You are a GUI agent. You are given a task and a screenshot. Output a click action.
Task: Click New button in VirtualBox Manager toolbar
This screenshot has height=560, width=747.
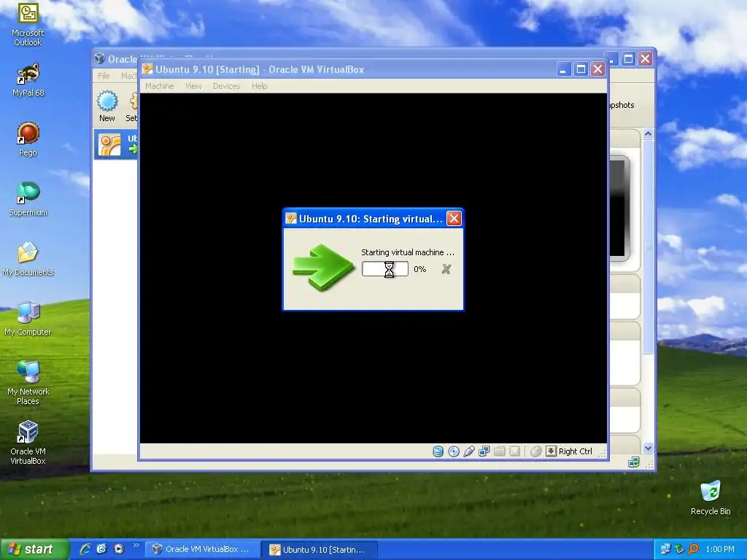tap(107, 106)
